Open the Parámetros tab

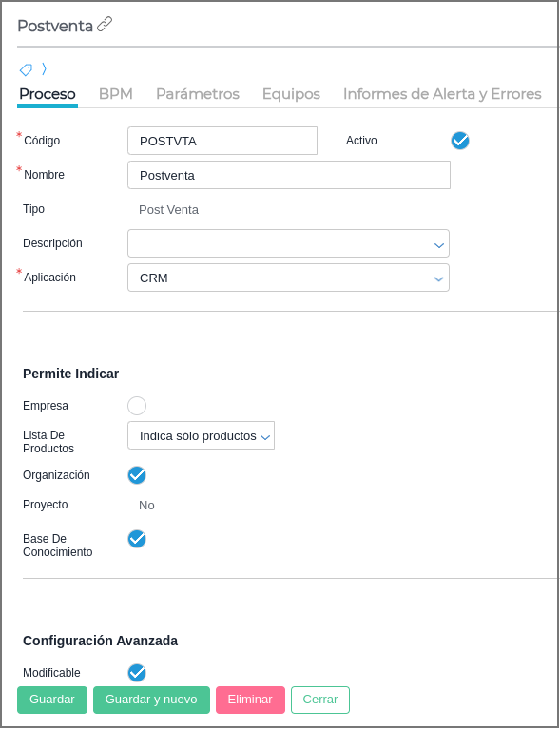click(x=198, y=94)
